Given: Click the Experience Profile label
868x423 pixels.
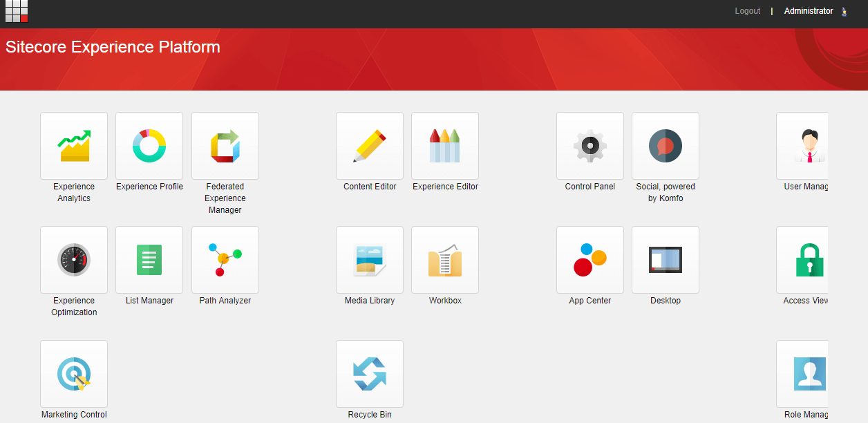Looking at the screenshot, I should (x=149, y=187).
